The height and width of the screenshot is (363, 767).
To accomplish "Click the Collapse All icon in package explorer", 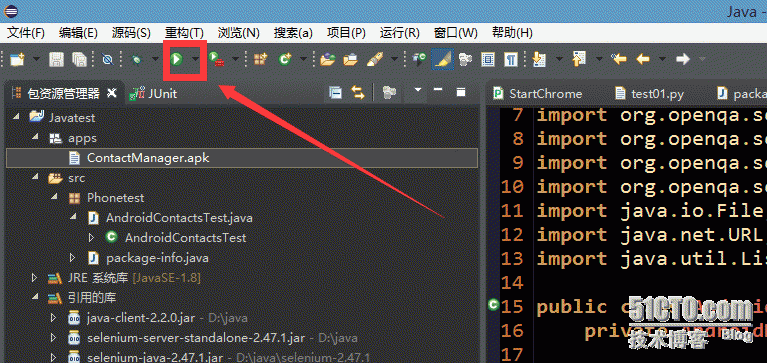I will (x=335, y=92).
